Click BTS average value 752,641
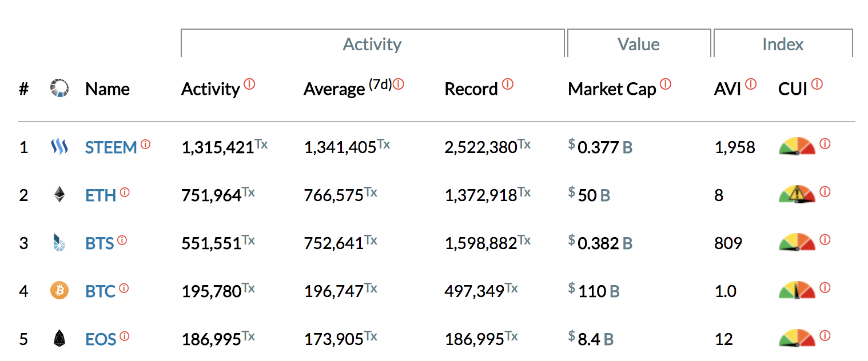868x361 pixels. [333, 244]
